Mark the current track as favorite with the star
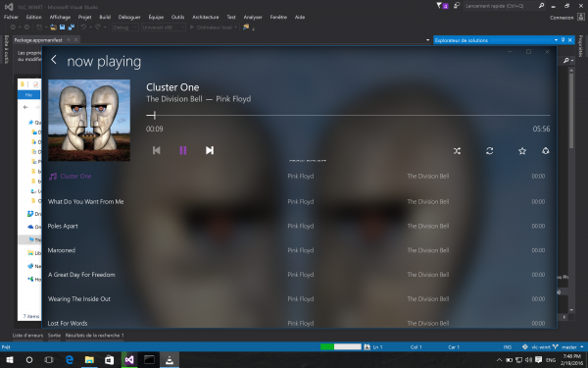 click(x=522, y=151)
